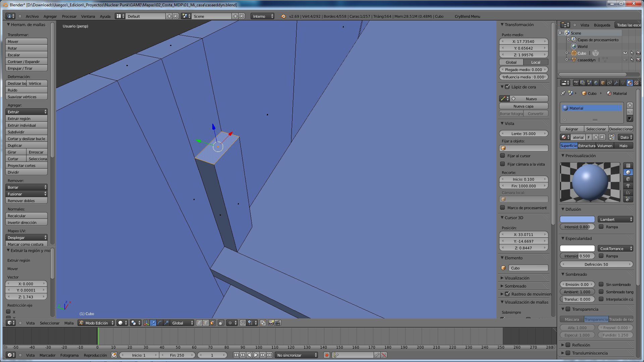Open the Render properties camera tab
Image resolution: width=644 pixels, height=362 pixels.
click(x=576, y=83)
